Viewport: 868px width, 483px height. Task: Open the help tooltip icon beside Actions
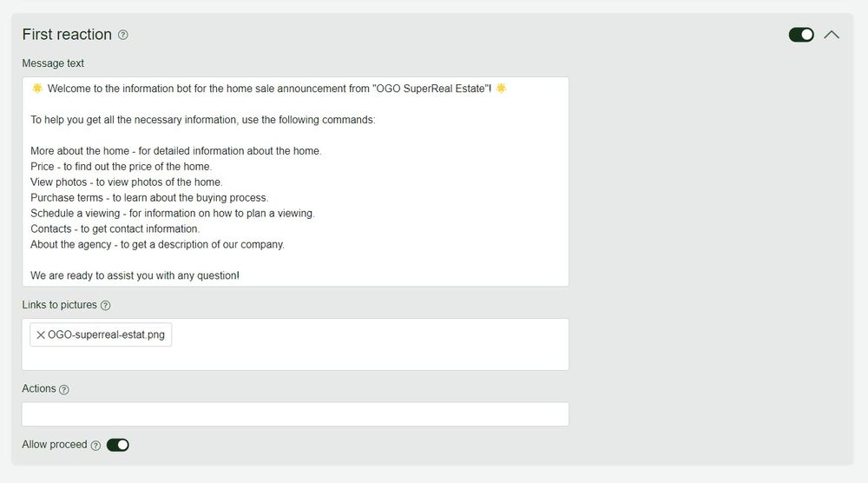[x=64, y=389]
